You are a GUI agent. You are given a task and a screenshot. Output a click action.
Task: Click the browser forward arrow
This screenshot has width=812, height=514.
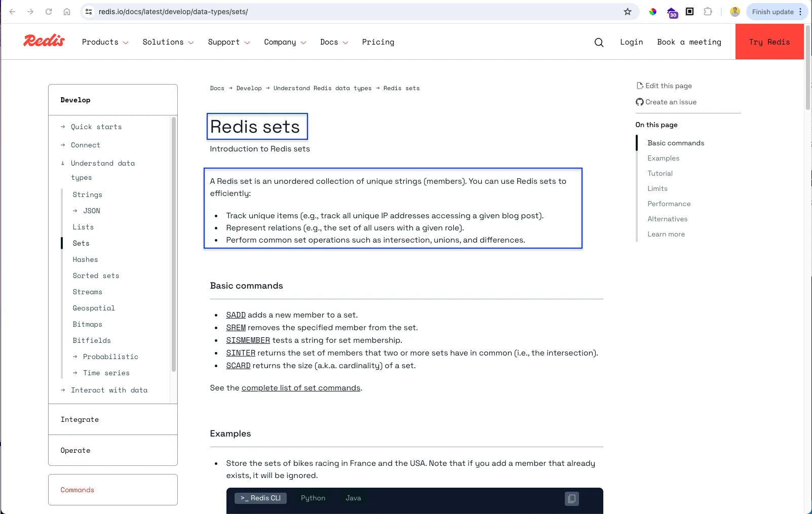[30, 12]
